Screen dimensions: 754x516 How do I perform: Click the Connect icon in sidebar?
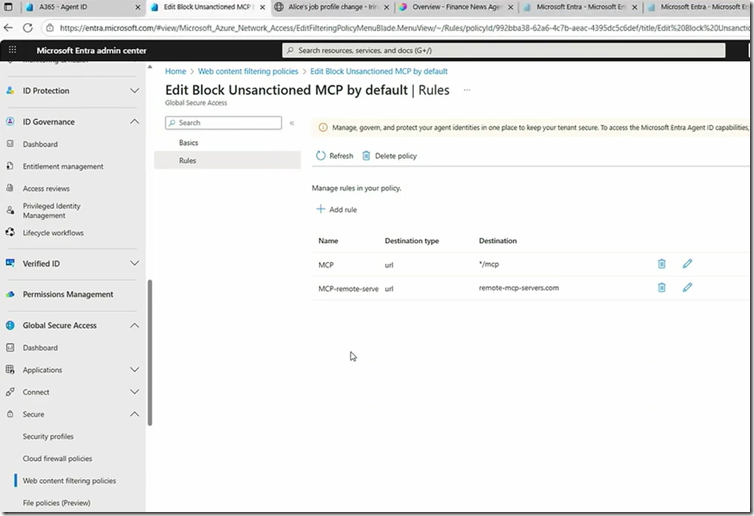click(x=10, y=391)
